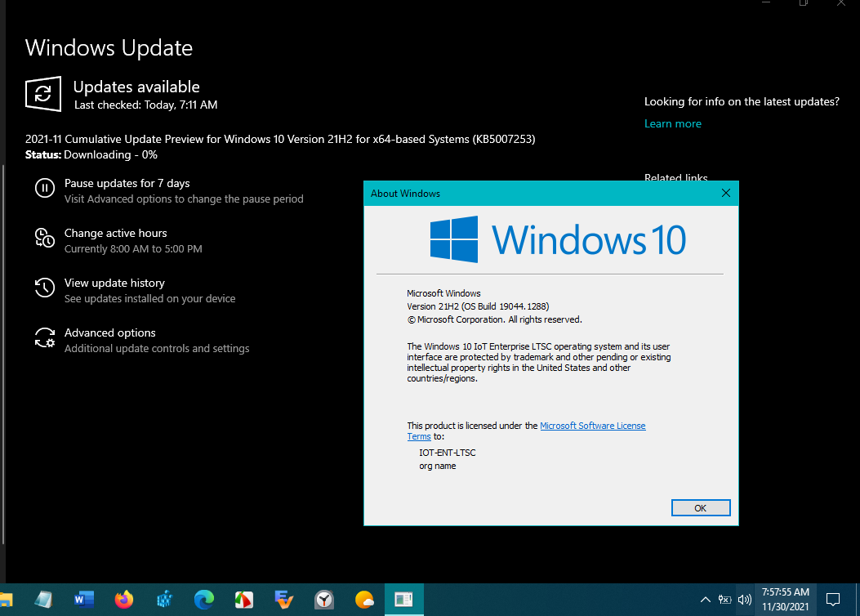
Task: Open the blue-orange checkmark app on taskbar
Action: [284, 600]
